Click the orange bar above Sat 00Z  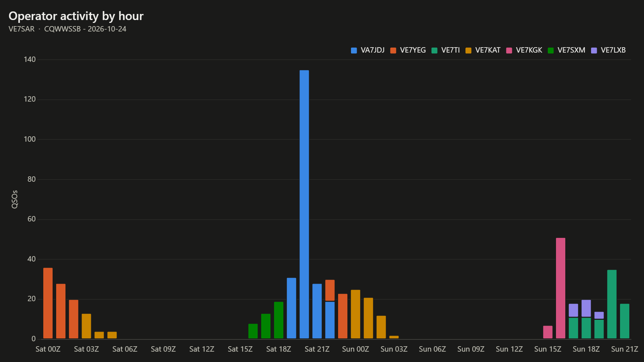[48, 303]
